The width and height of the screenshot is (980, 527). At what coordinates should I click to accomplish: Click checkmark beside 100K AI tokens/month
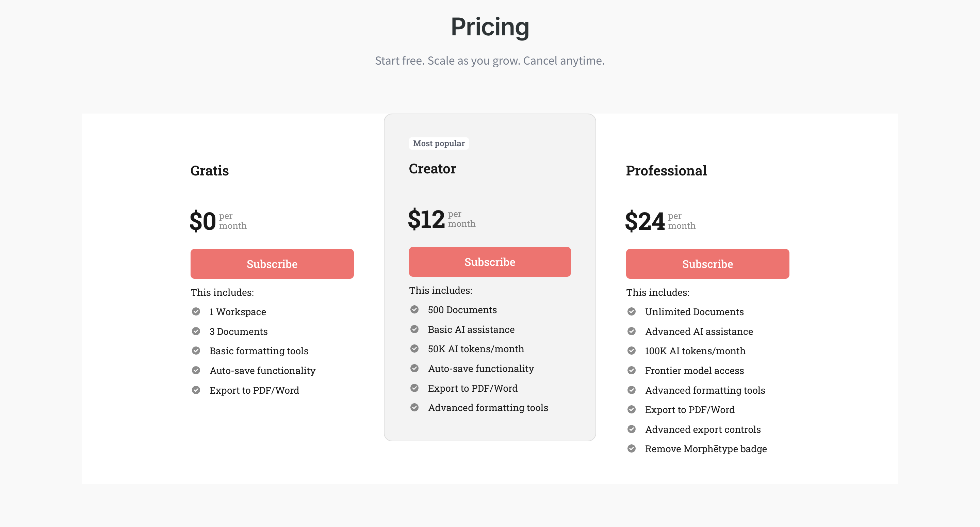(632, 351)
